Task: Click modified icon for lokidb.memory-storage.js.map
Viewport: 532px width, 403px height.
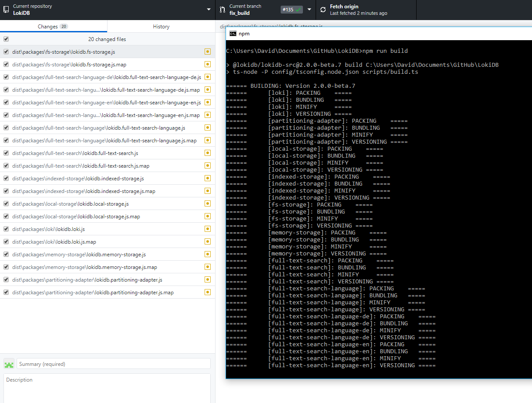Action: click(207, 267)
